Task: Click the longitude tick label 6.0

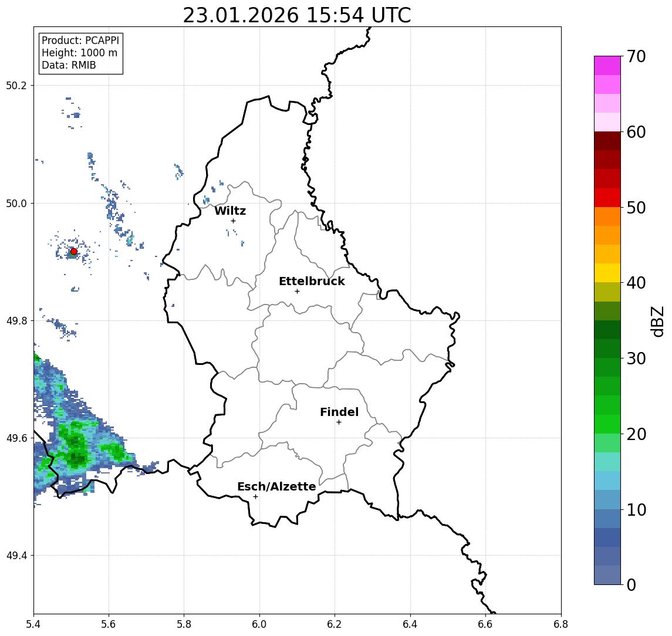Action: (259, 624)
